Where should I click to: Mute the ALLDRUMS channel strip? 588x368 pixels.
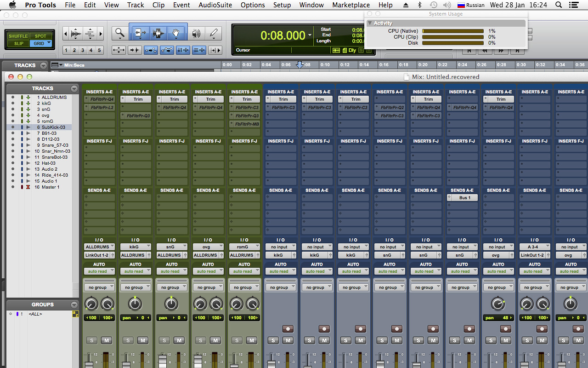point(107,340)
